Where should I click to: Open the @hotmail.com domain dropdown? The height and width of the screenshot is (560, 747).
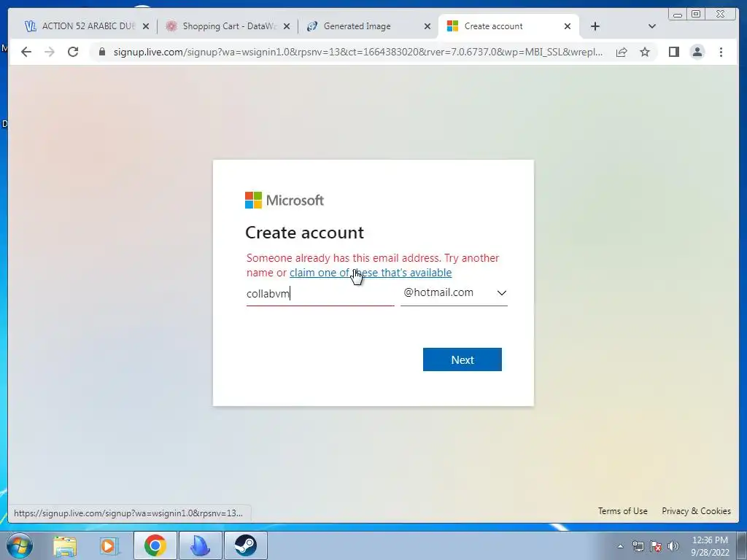pyautogui.click(x=454, y=293)
